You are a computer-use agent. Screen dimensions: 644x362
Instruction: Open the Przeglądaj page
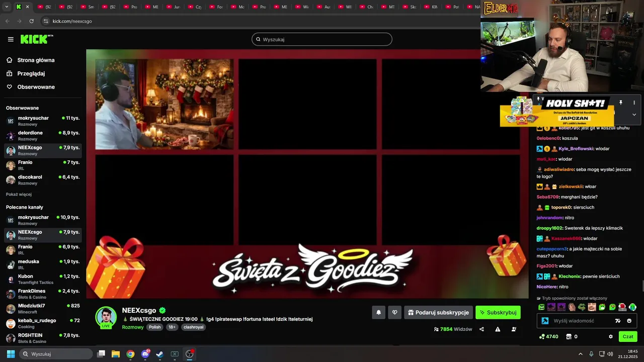coord(31,73)
